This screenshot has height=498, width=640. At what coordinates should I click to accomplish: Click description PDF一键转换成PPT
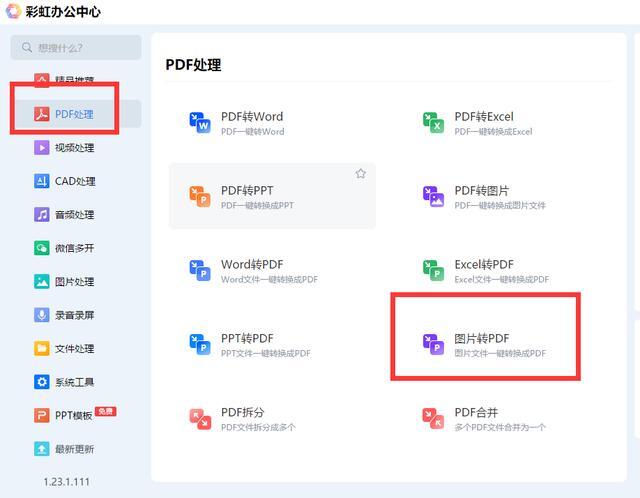point(257,205)
